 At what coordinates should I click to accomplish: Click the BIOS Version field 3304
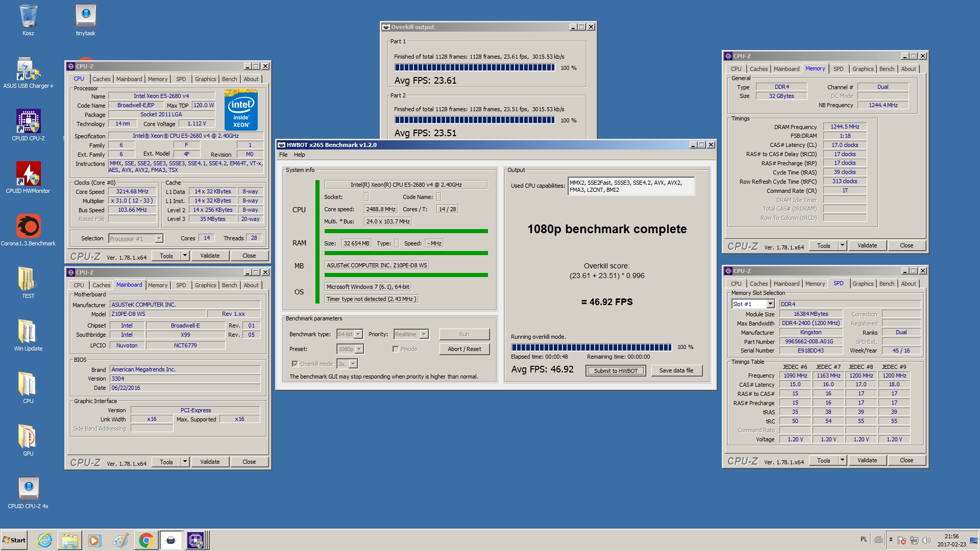185,379
